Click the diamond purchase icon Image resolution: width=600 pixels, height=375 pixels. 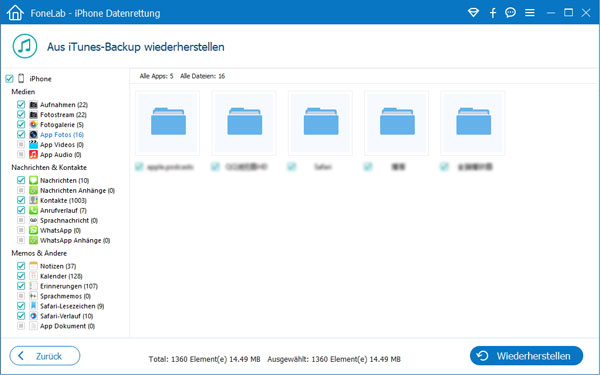473,13
